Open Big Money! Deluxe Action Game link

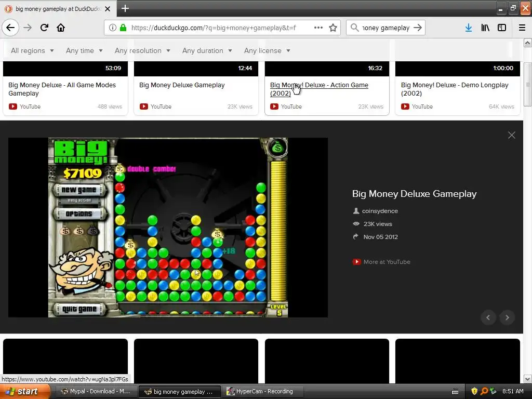pyautogui.click(x=319, y=89)
